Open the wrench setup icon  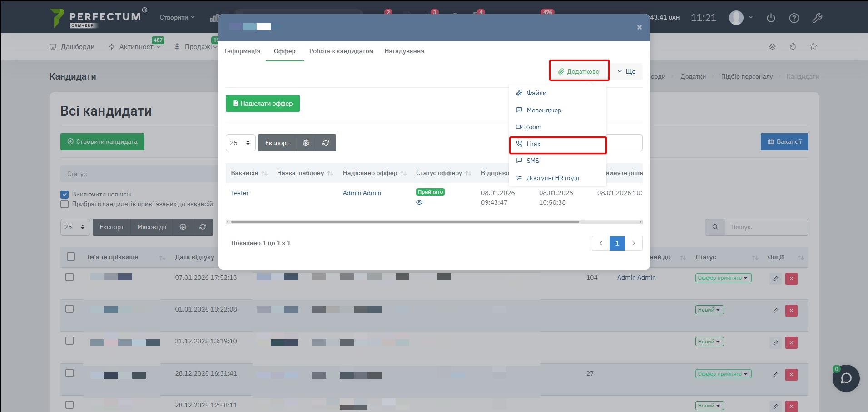(817, 18)
